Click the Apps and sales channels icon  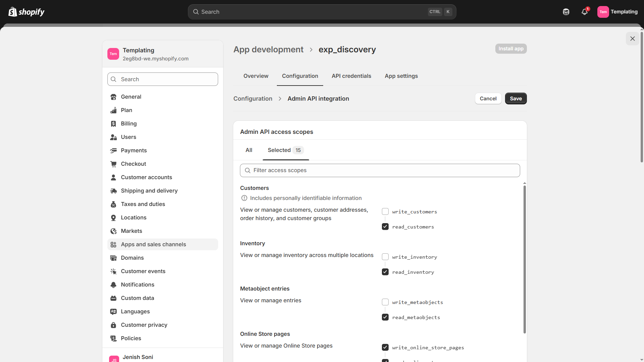coord(113,245)
